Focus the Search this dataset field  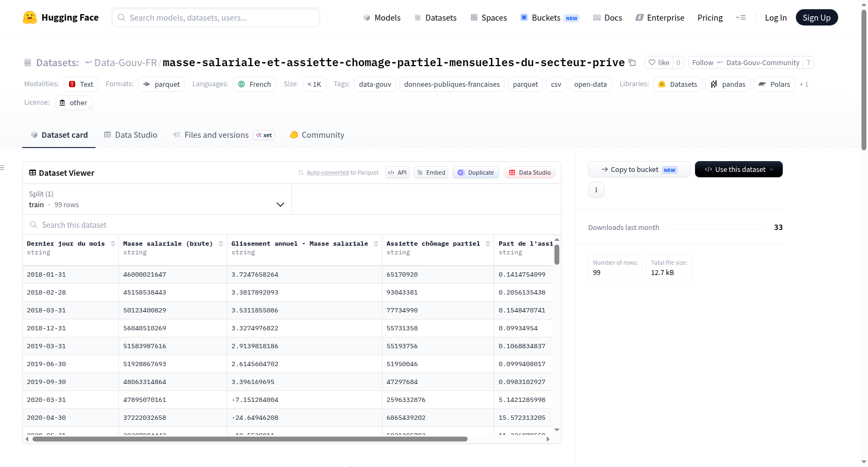tap(292, 225)
